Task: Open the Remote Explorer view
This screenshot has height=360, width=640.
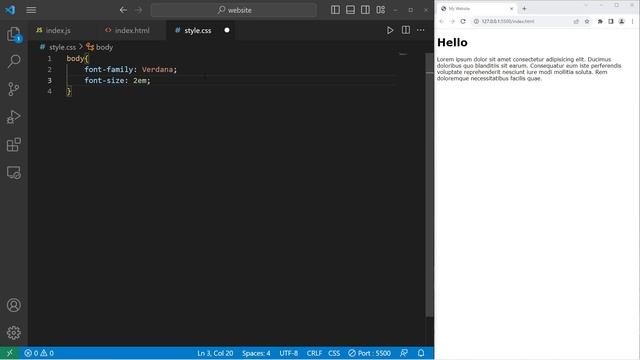Action: click(x=13, y=172)
